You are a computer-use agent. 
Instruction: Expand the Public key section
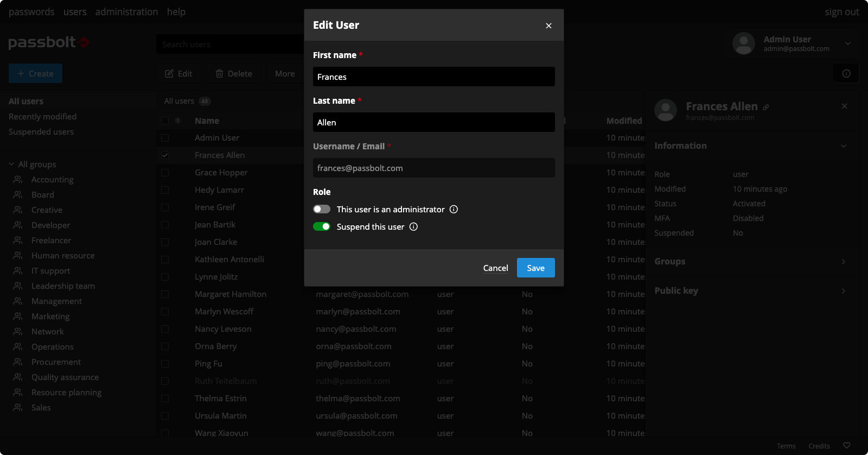[x=844, y=290]
